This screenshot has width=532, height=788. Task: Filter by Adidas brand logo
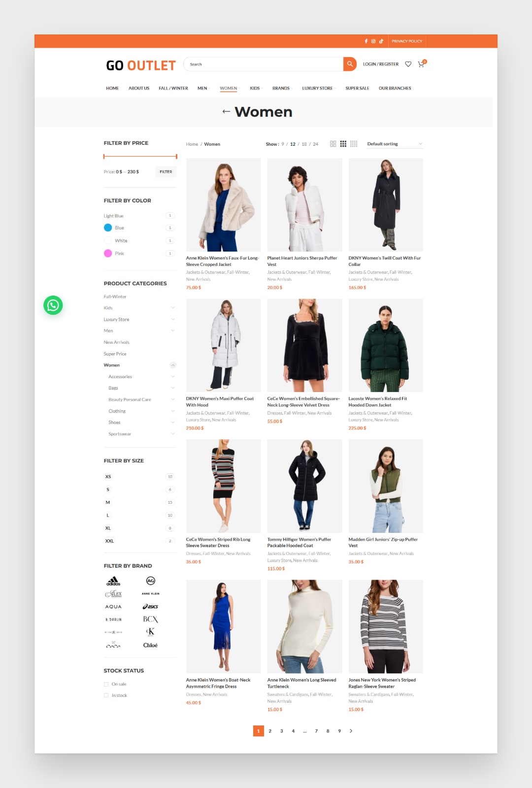coord(113,581)
